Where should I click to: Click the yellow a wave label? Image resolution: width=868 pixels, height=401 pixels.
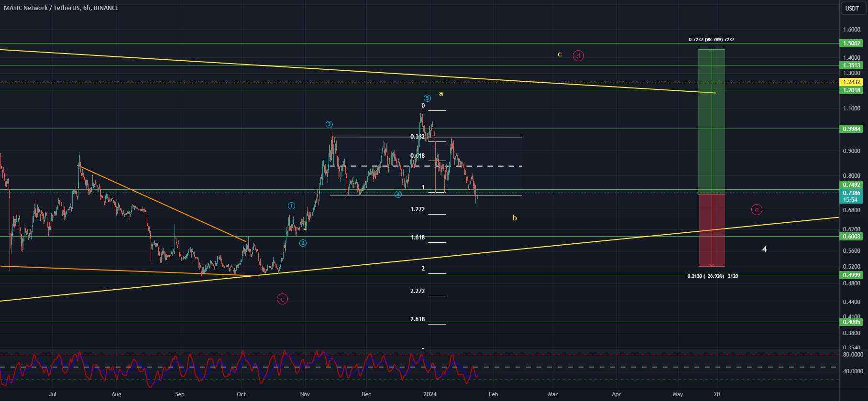tap(441, 94)
